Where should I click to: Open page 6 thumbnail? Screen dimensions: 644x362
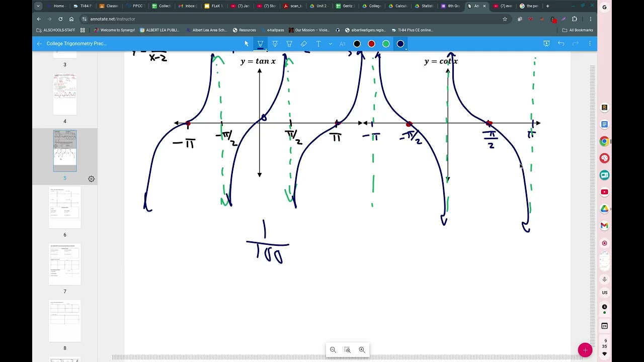click(65, 208)
